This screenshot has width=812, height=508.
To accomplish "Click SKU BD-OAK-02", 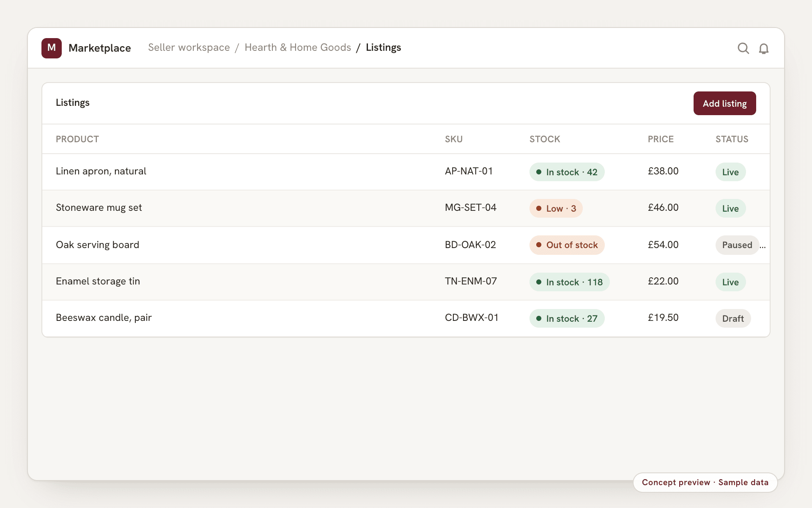I will [x=470, y=245].
